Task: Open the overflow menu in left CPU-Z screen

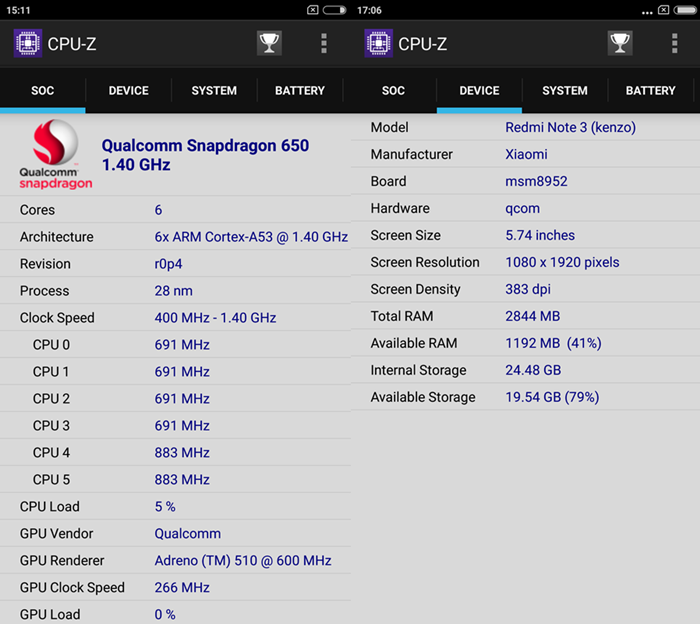Action: (324, 43)
